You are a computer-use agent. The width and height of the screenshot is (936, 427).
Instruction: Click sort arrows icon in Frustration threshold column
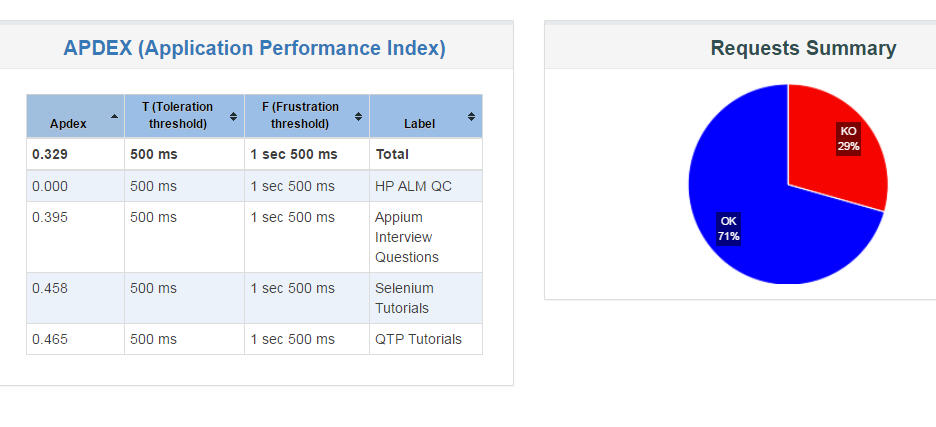358,116
